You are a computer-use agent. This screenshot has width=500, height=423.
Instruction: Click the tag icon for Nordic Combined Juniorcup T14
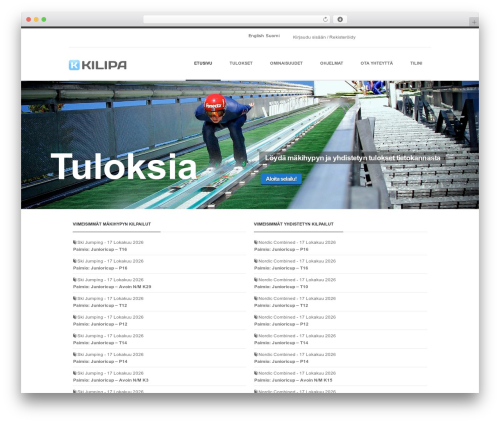(256, 336)
